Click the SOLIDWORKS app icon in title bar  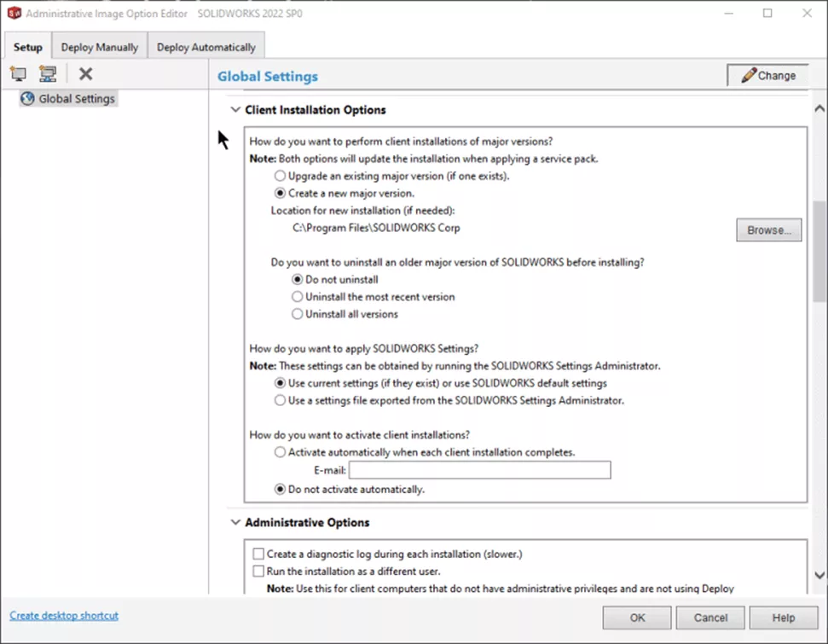coord(14,13)
